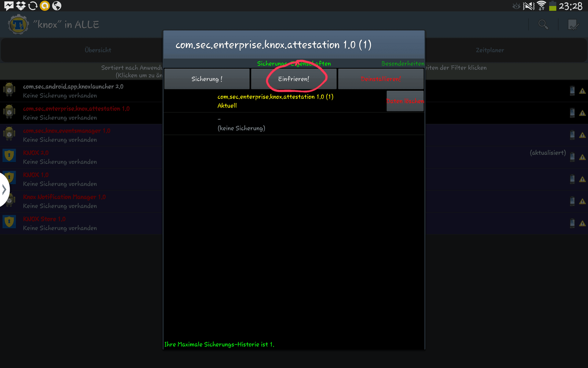Tap the '"knox" in ALLE' title
588x368 pixels.
66,25
